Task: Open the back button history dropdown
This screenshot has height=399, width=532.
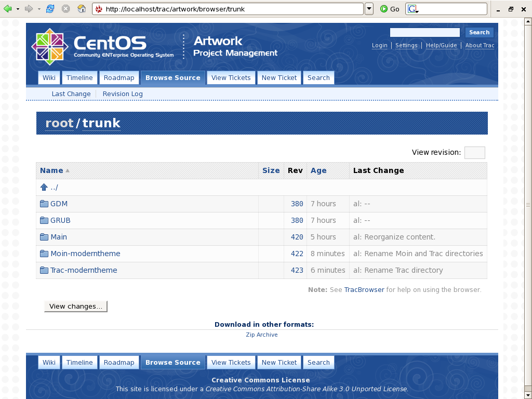Action: coord(18,9)
